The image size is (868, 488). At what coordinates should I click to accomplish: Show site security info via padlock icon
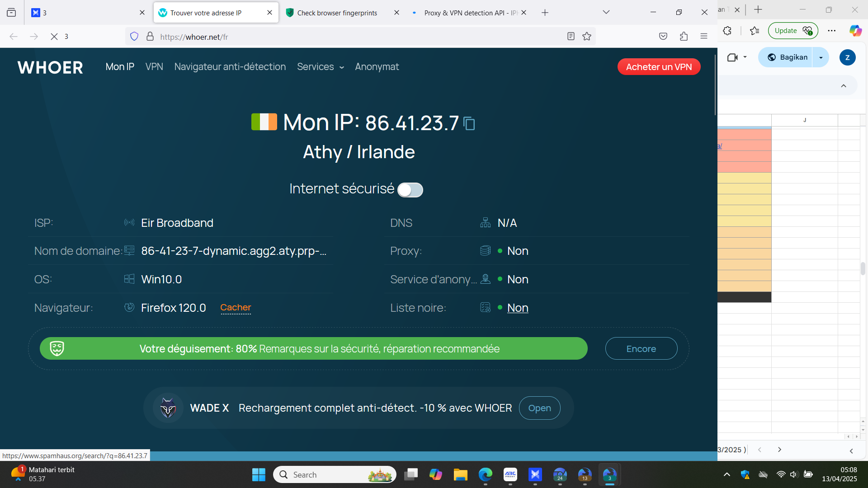tap(150, 37)
